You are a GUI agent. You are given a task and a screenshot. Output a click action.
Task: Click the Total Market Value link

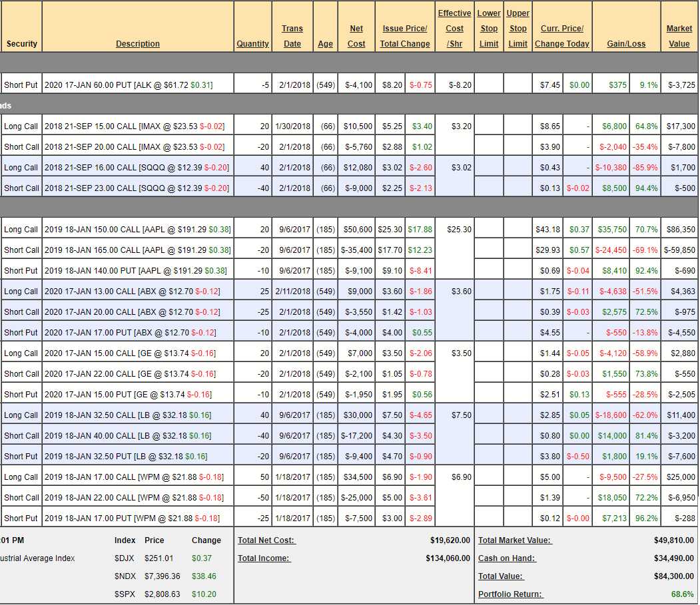click(515, 540)
